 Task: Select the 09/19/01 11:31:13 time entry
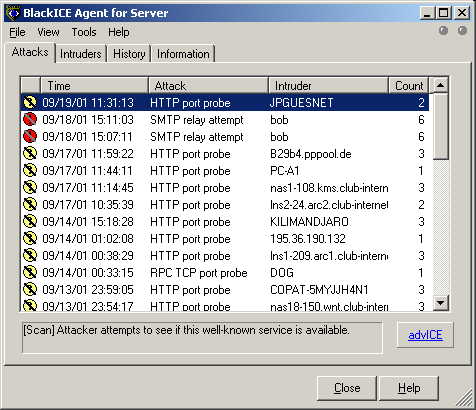coord(88,103)
